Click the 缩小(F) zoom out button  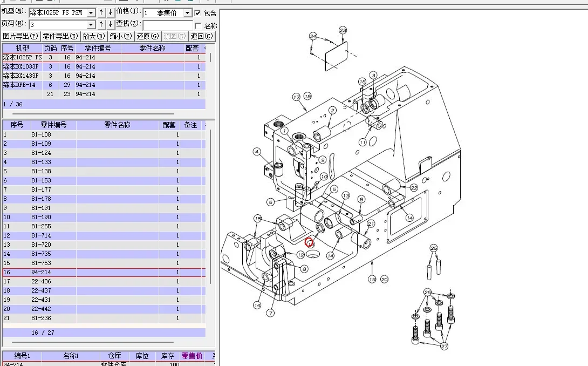[x=121, y=36]
